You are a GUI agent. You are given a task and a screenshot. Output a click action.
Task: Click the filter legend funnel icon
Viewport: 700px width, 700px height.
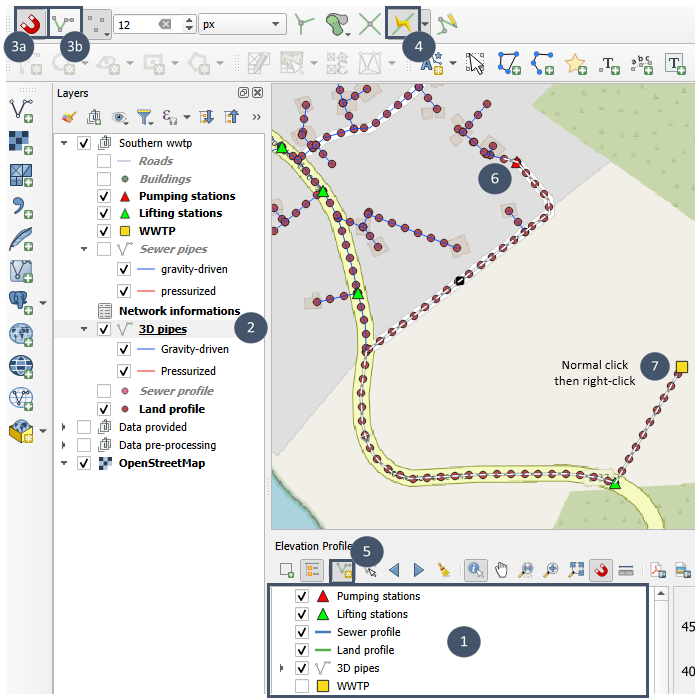[x=145, y=117]
